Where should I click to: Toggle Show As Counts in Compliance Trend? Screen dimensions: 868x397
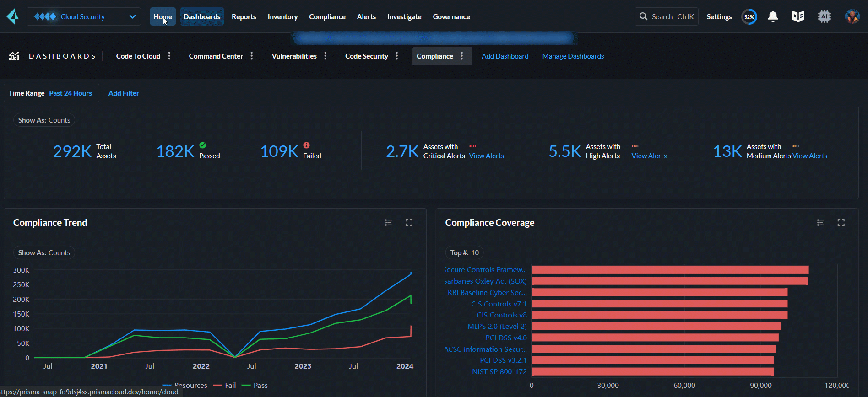(44, 253)
